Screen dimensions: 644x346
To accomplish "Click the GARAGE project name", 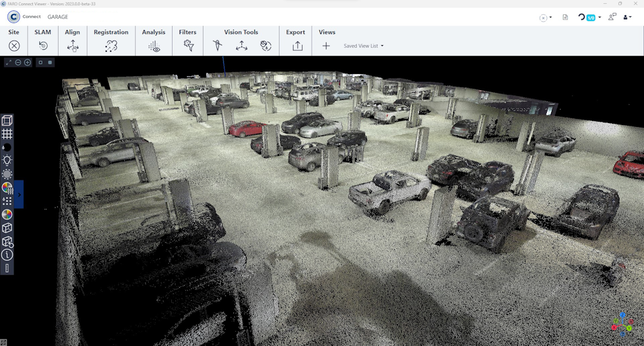I will tap(58, 17).
